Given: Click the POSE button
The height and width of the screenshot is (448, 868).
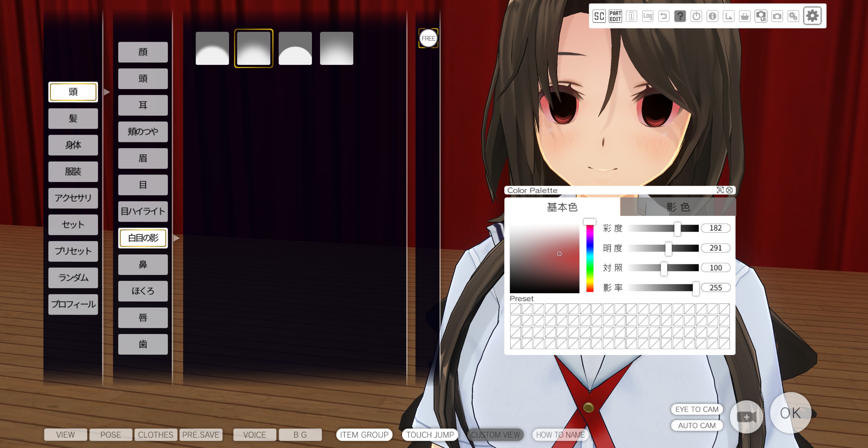Looking at the screenshot, I should coord(111,435).
